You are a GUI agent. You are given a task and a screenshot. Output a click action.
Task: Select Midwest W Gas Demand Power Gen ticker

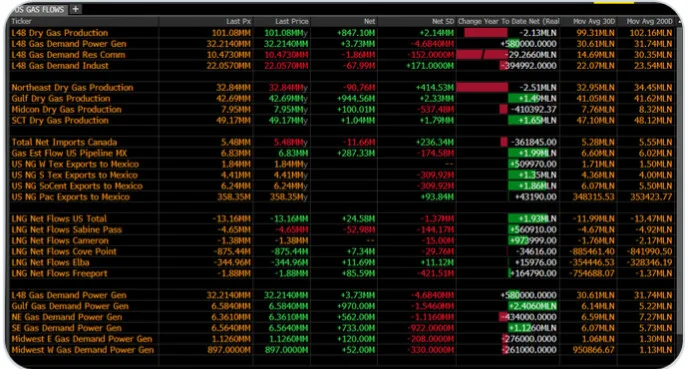(83, 350)
